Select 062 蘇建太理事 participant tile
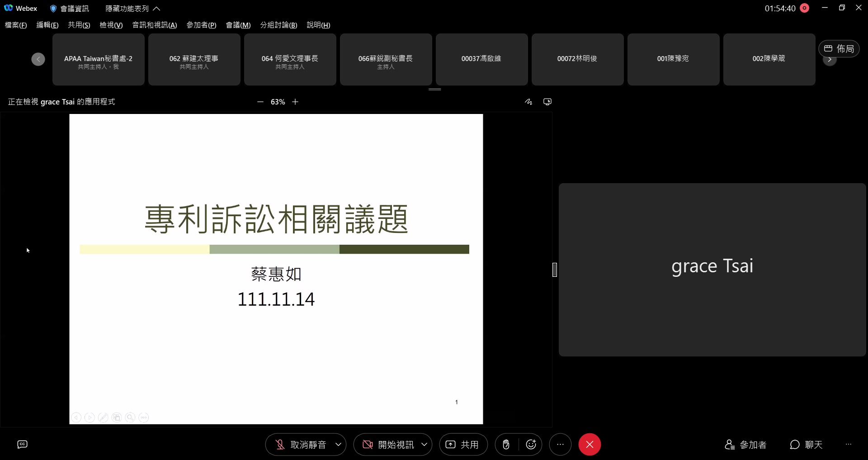Viewport: 868px width, 460px height. click(x=194, y=59)
